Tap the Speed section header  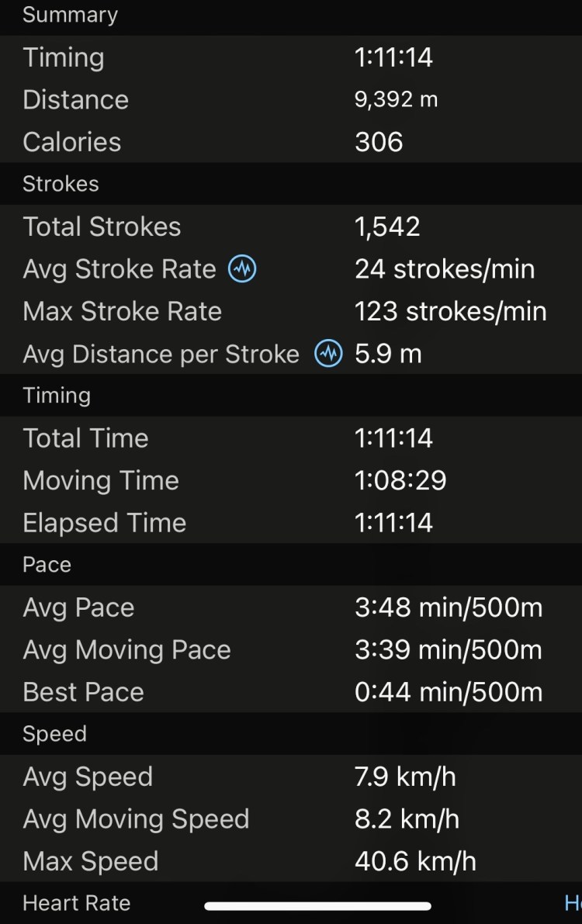pyautogui.click(x=54, y=734)
